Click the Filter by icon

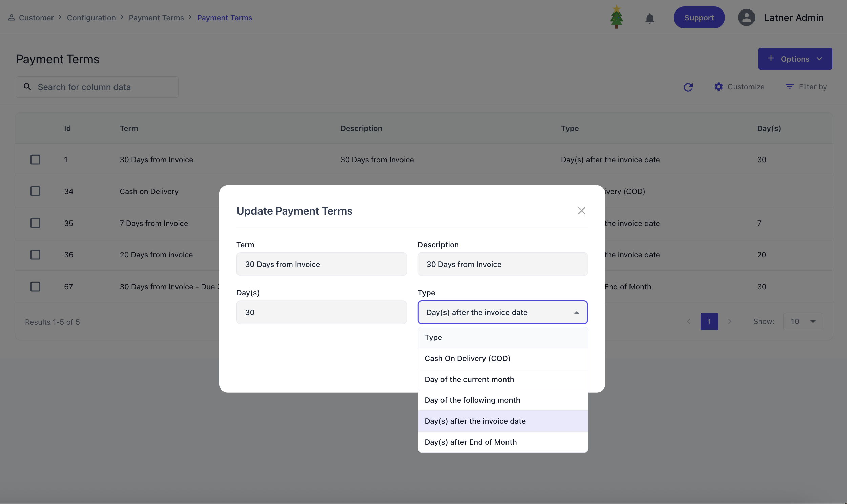tap(789, 87)
